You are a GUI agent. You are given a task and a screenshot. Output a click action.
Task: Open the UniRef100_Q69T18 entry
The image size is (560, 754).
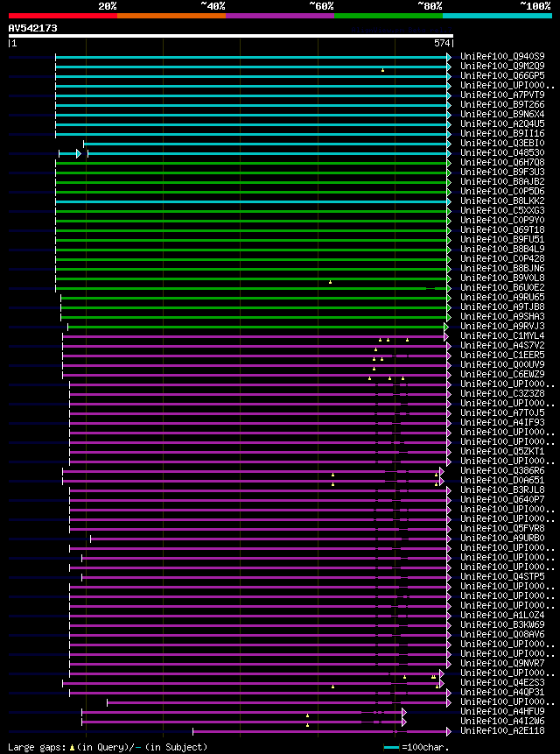502,229
